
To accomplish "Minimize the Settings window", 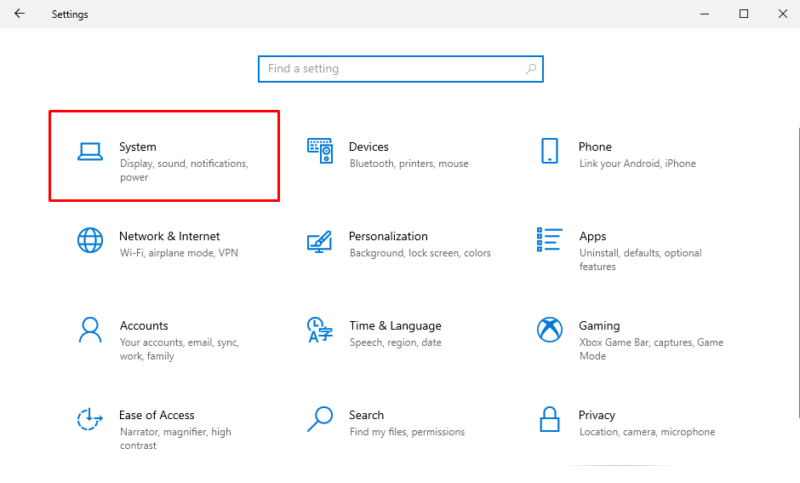I will 698,14.
